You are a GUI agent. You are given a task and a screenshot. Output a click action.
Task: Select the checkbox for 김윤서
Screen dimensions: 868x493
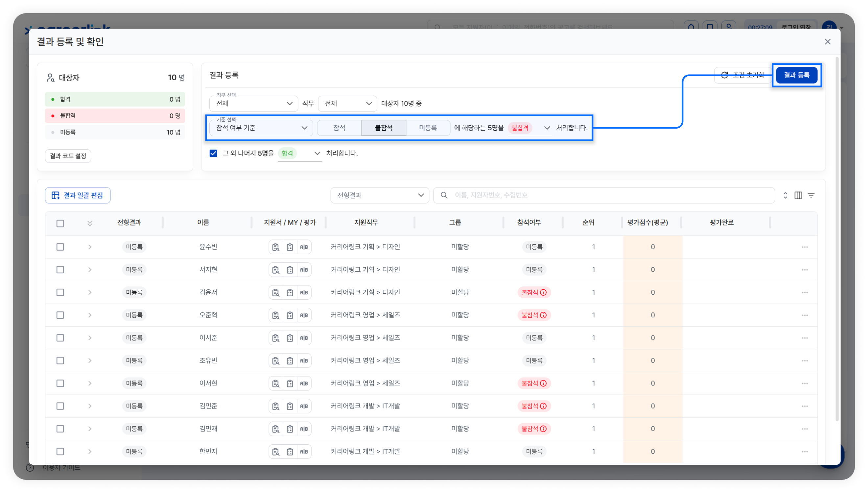60,292
